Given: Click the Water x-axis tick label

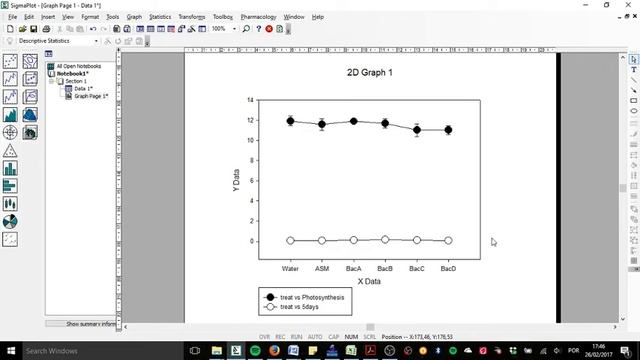Looking at the screenshot, I should [290, 269].
